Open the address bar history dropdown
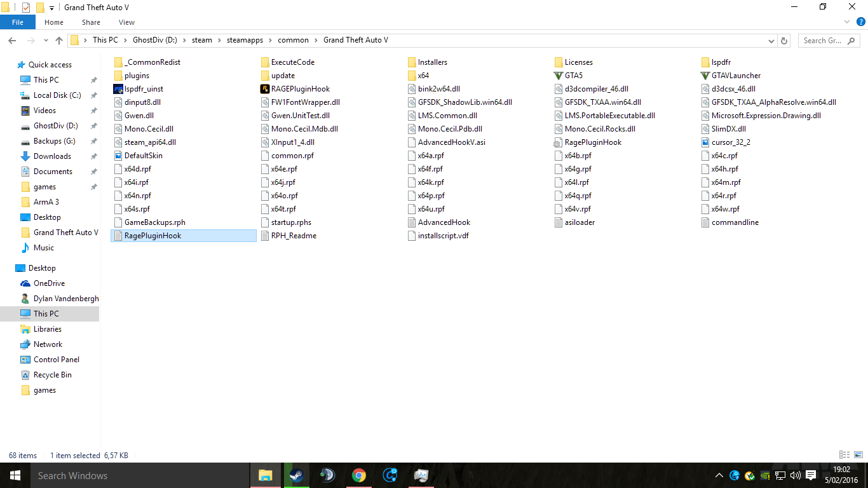The width and height of the screenshot is (868, 488). coord(771,40)
